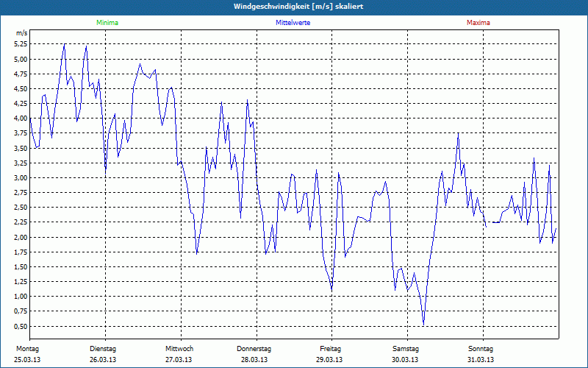Screen dimensions: 588x368
Task: Click the date 28.03.13
Action: (254, 360)
